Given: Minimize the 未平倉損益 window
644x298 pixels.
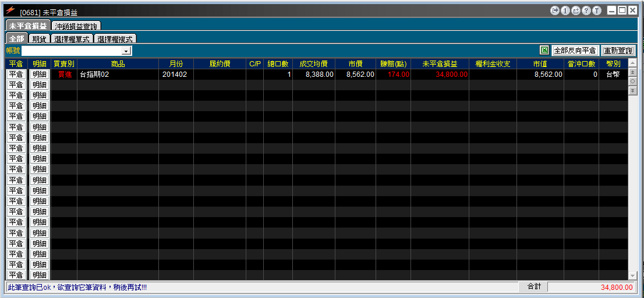Looking at the screenshot, I should coord(611,10).
